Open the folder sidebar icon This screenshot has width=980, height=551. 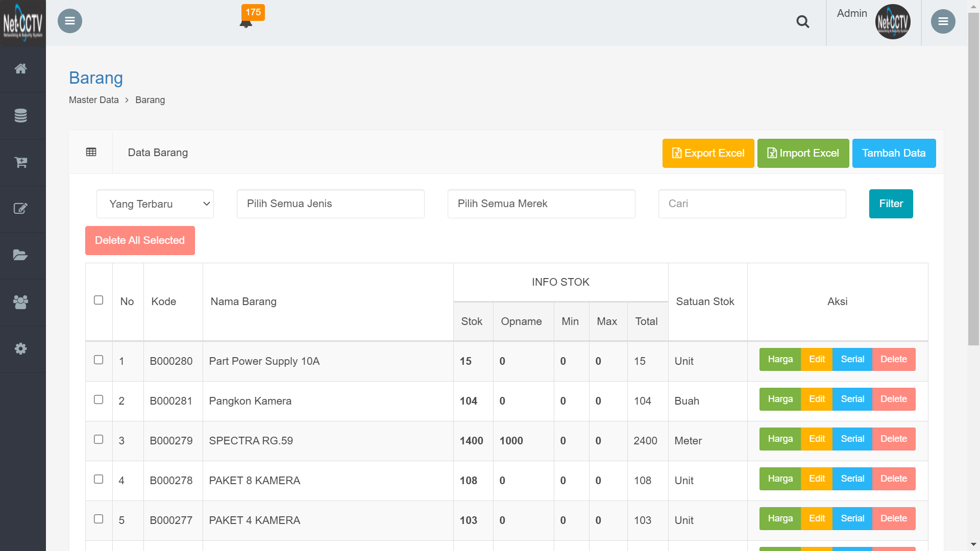click(x=21, y=255)
